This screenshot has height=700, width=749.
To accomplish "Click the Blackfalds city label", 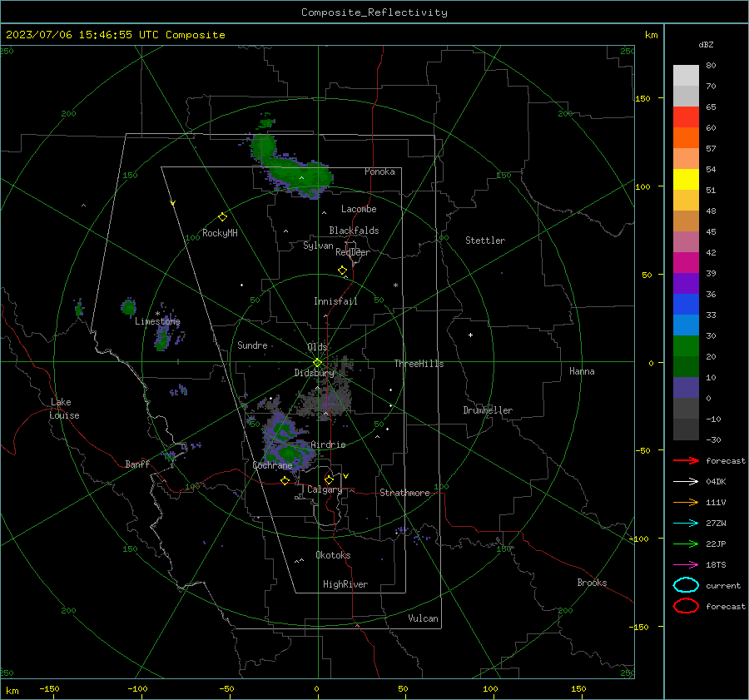I will (354, 231).
